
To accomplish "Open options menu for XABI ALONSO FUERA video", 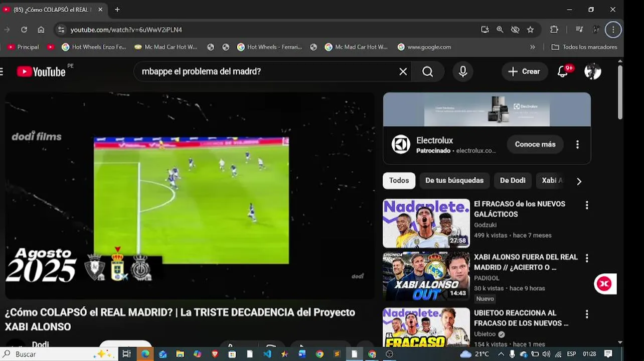I will point(587,258).
